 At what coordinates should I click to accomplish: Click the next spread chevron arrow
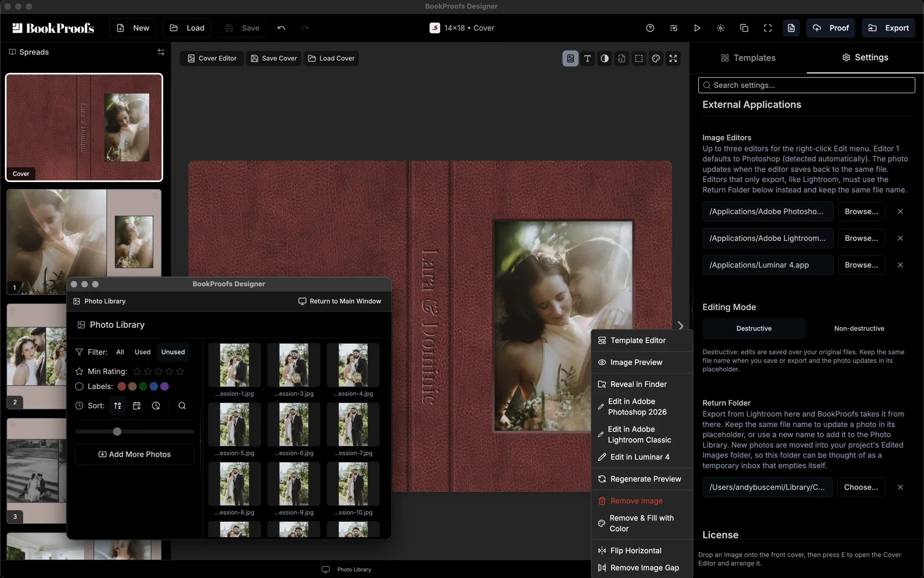click(680, 325)
